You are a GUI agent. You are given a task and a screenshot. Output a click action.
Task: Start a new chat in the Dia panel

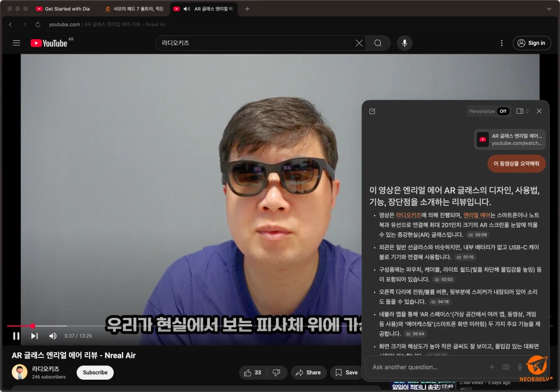pos(372,111)
